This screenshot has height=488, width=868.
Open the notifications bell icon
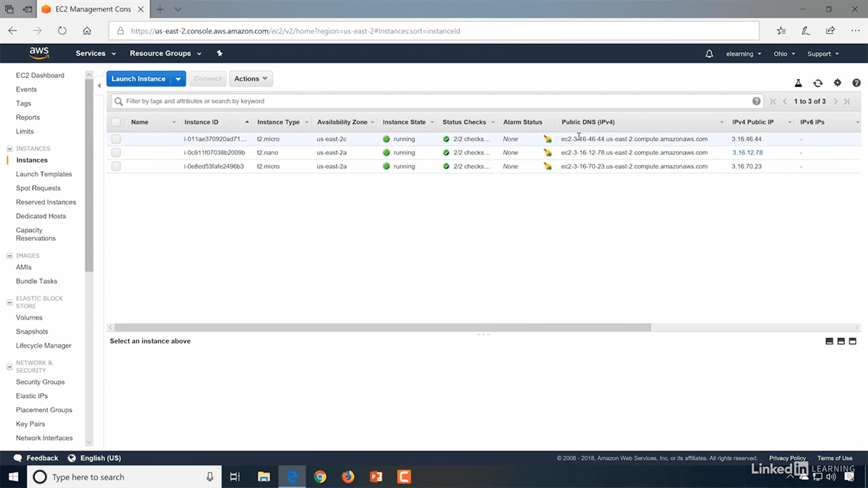[709, 54]
